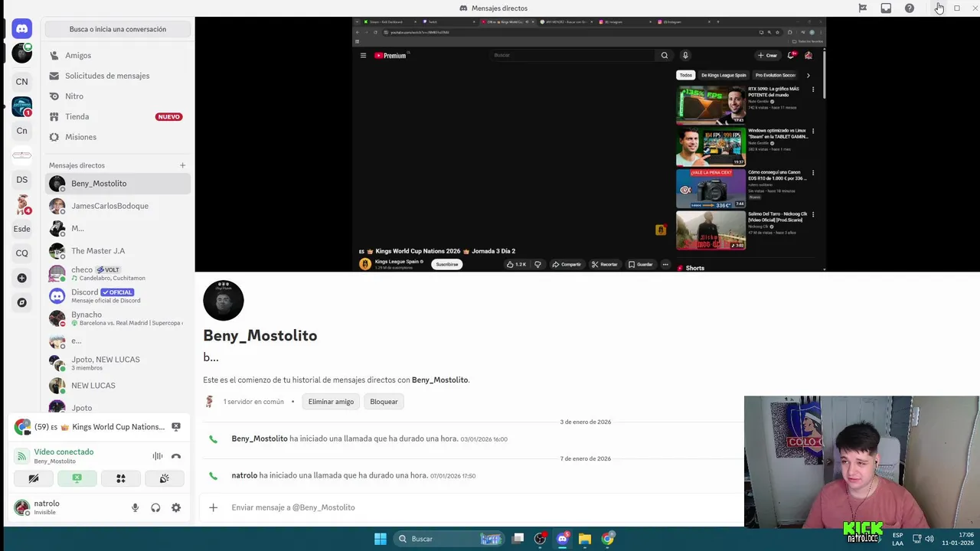Open the DS server

click(x=21, y=180)
